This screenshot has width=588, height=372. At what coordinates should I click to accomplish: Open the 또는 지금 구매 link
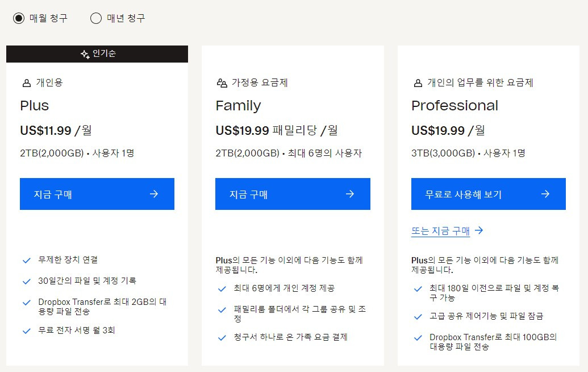440,231
